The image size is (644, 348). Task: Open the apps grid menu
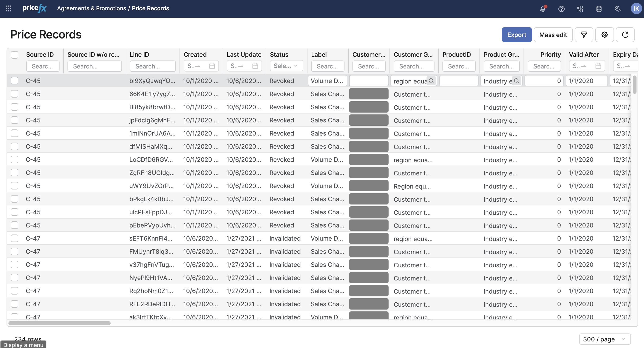pos(8,8)
